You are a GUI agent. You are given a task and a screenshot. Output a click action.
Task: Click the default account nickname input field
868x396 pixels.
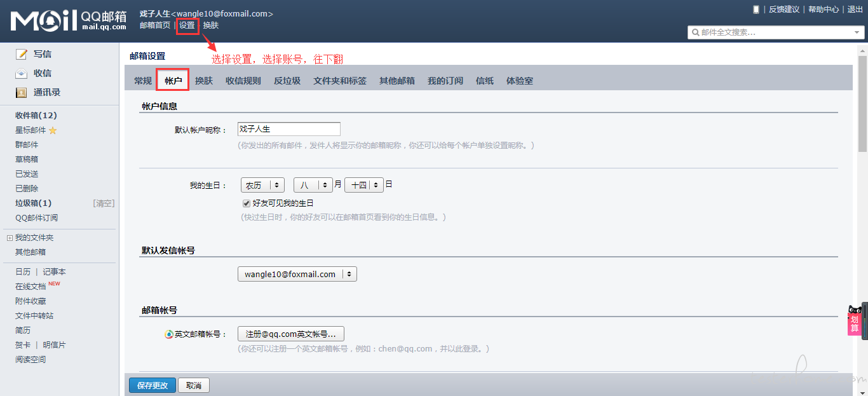(x=288, y=128)
